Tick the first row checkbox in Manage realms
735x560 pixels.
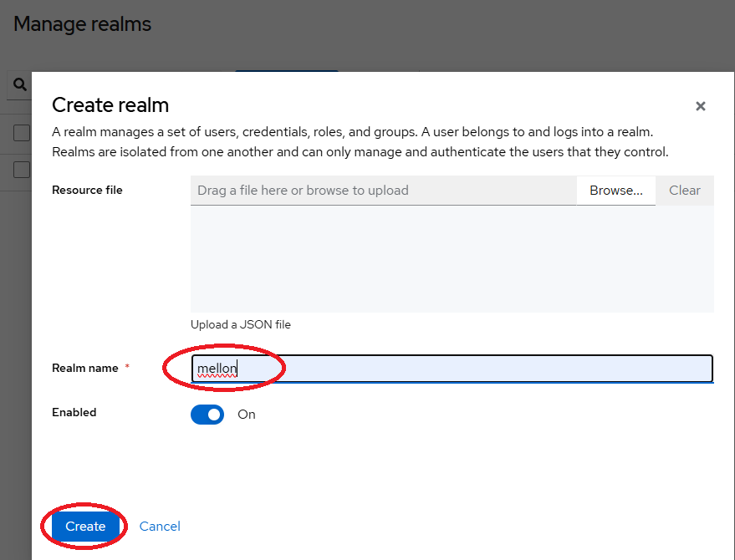pos(22,133)
